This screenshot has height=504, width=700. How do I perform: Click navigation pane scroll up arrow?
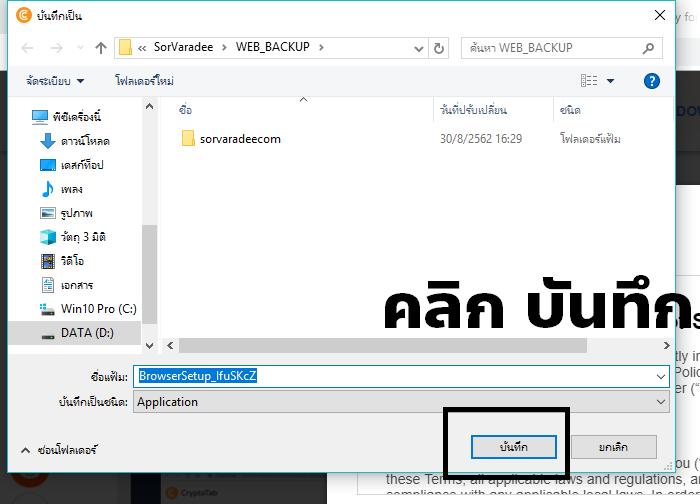150,106
